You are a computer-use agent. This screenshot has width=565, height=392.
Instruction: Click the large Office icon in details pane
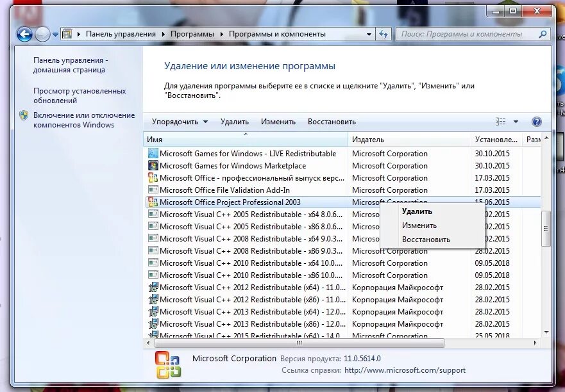pyautogui.click(x=168, y=364)
